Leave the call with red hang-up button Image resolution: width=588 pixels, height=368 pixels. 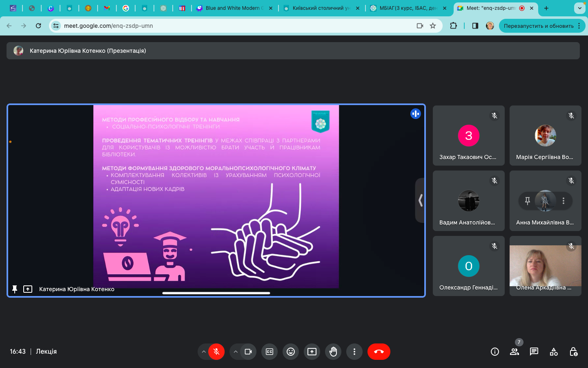point(379,352)
